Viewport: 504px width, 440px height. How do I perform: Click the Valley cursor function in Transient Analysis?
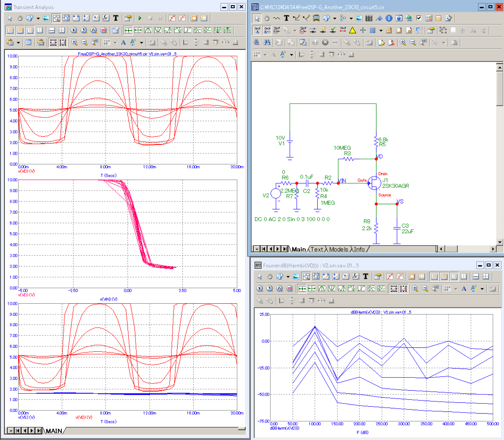pos(158,30)
